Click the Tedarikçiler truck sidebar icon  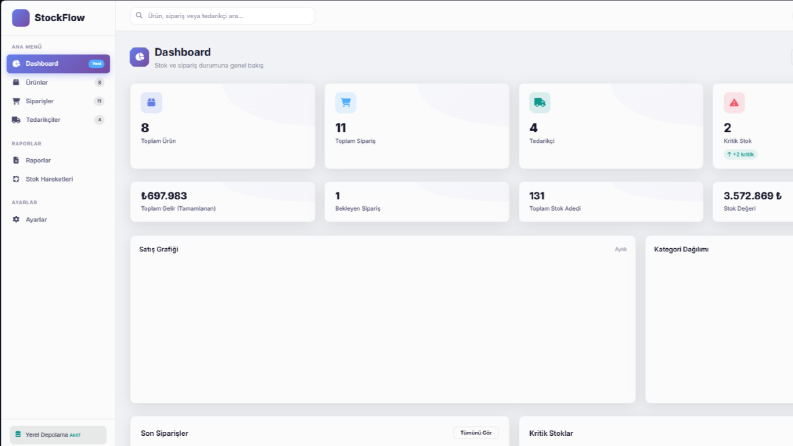tap(16, 120)
